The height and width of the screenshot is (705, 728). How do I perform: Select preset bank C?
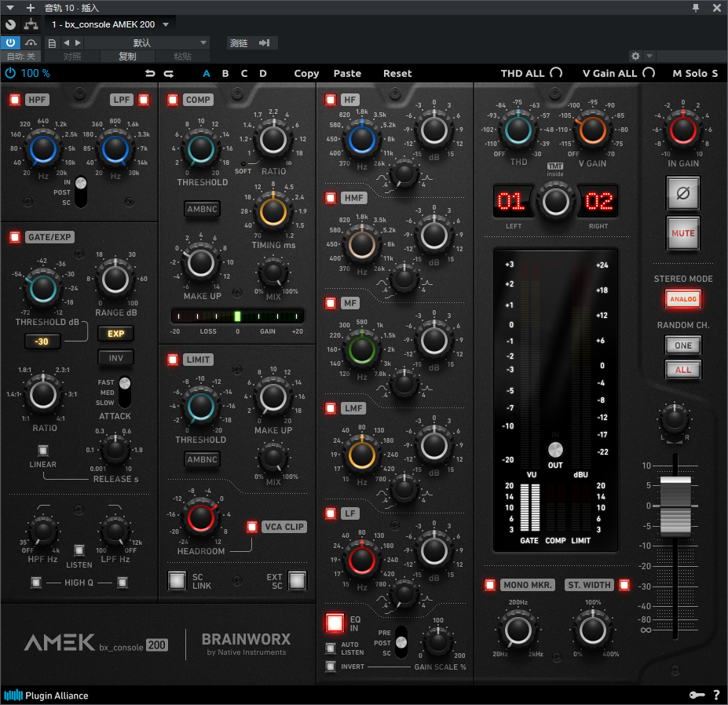(x=244, y=73)
